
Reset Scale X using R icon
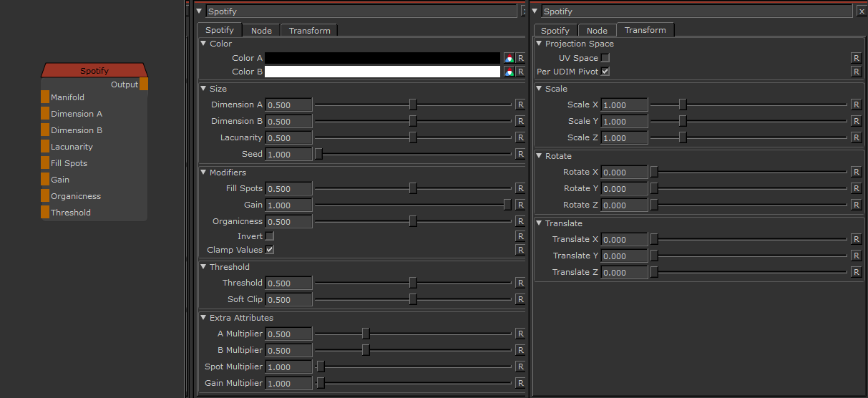coord(856,105)
